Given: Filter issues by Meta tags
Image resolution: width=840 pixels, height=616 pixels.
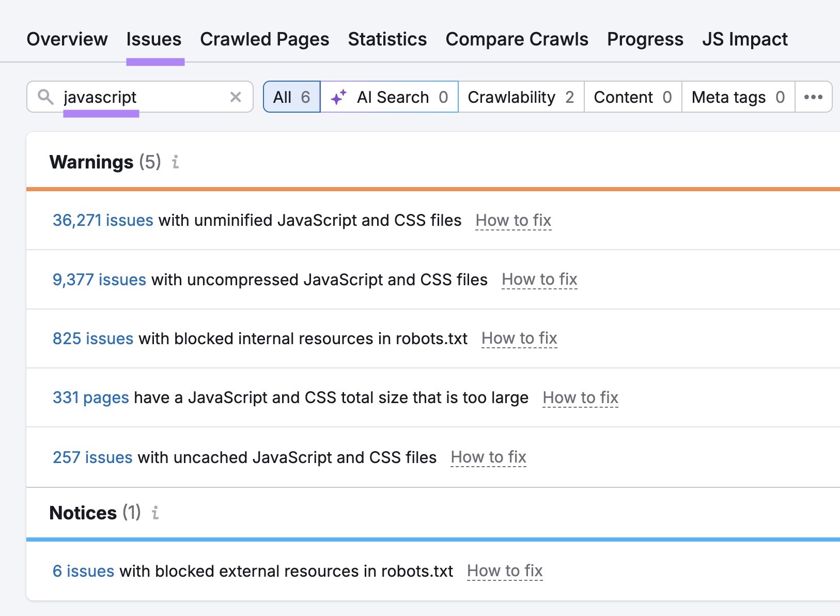Looking at the screenshot, I should [737, 97].
